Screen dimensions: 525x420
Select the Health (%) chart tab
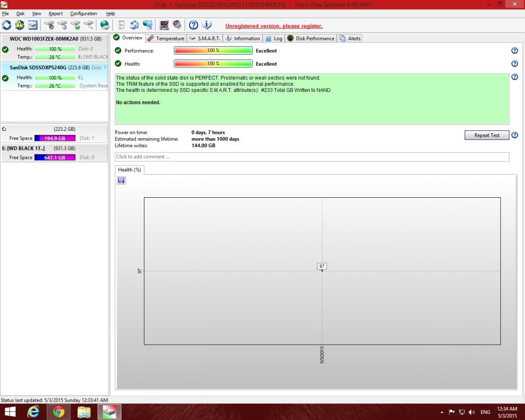[x=129, y=170]
